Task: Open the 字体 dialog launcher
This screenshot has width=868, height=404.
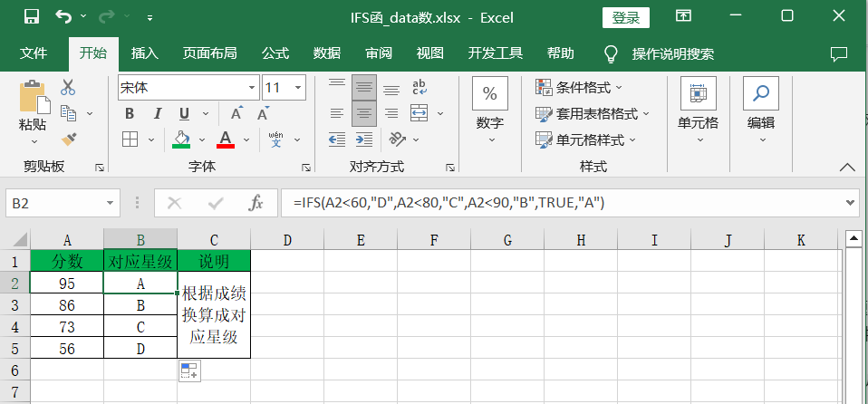Action: 305,168
